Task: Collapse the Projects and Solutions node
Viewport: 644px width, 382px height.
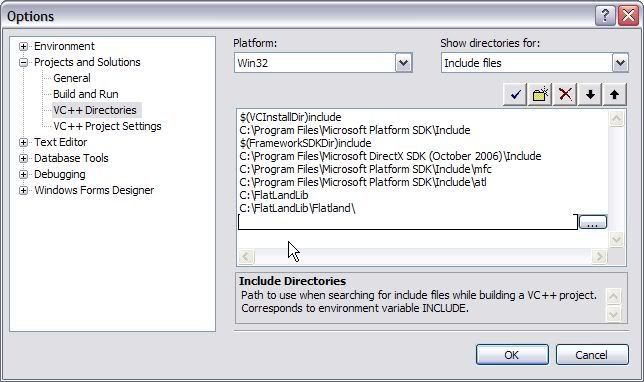Action: pos(23,62)
